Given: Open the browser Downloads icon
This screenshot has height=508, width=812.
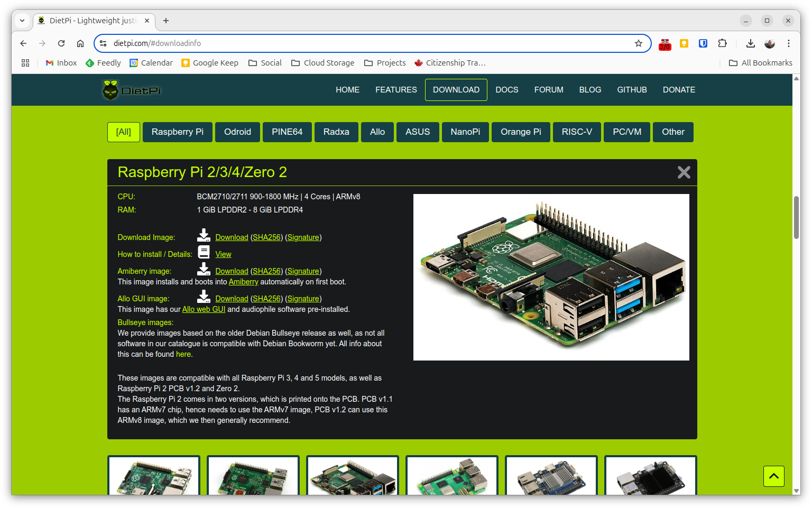Looking at the screenshot, I should pos(751,43).
